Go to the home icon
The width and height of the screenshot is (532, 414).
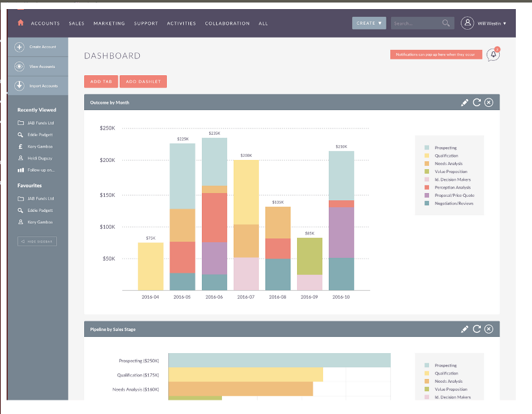(20, 23)
